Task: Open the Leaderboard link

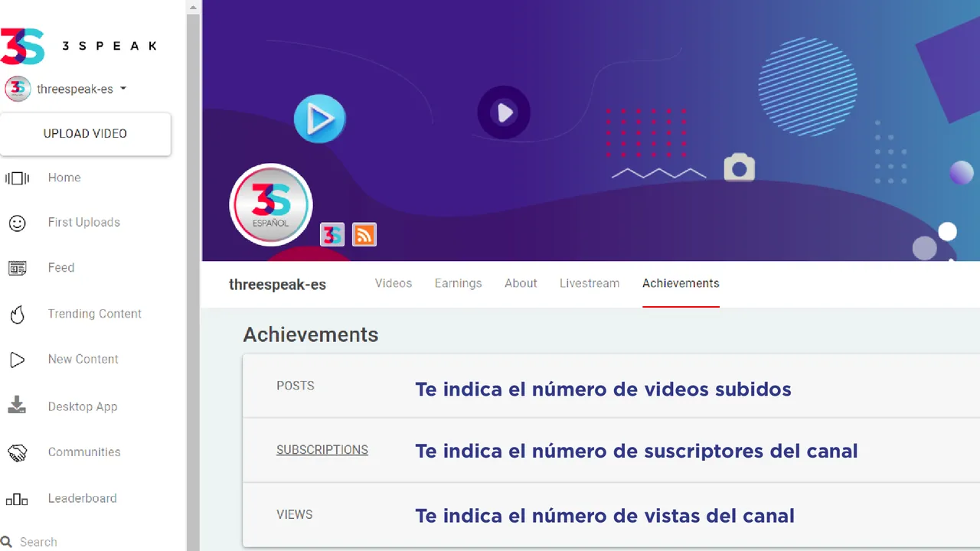Action: [x=83, y=498]
